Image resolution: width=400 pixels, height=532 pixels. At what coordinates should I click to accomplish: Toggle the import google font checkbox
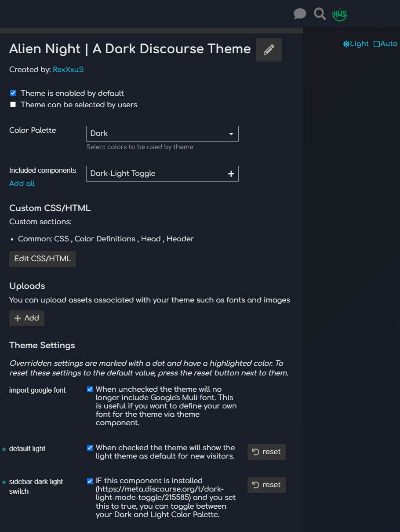coord(90,389)
